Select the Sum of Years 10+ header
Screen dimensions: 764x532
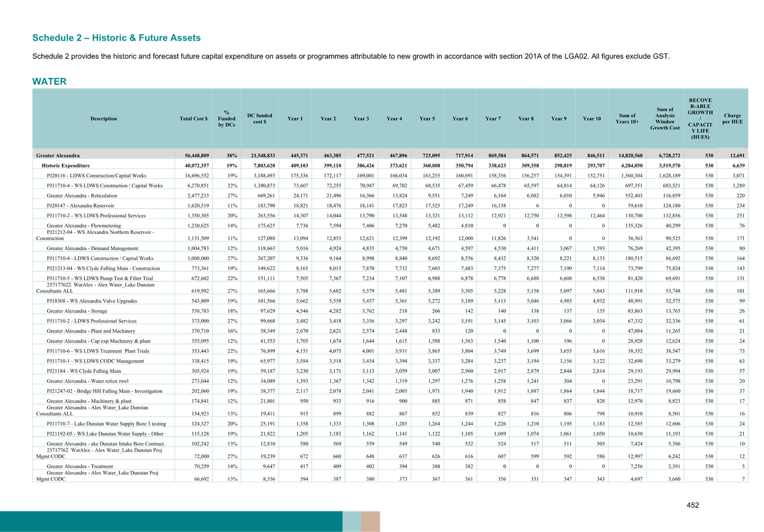(627, 119)
